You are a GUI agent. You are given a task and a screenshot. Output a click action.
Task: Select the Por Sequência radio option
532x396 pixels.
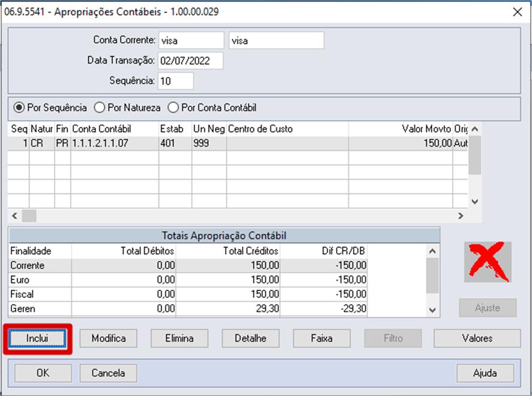click(x=50, y=108)
